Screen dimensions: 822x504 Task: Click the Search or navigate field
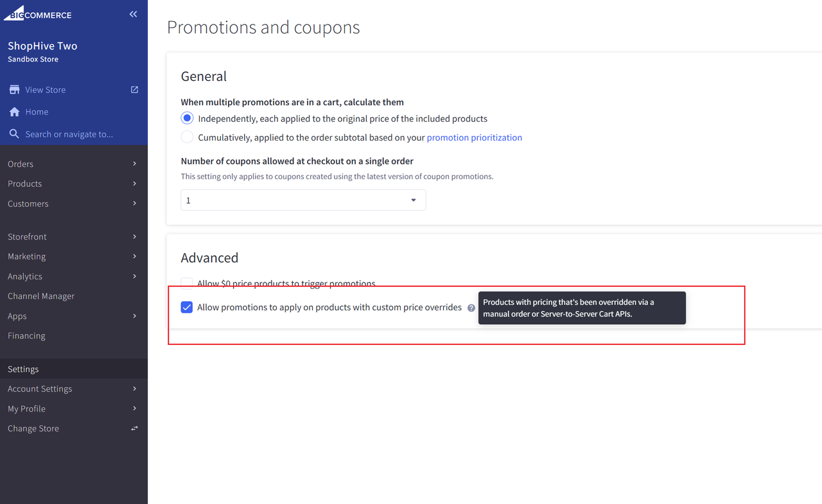tap(74, 134)
